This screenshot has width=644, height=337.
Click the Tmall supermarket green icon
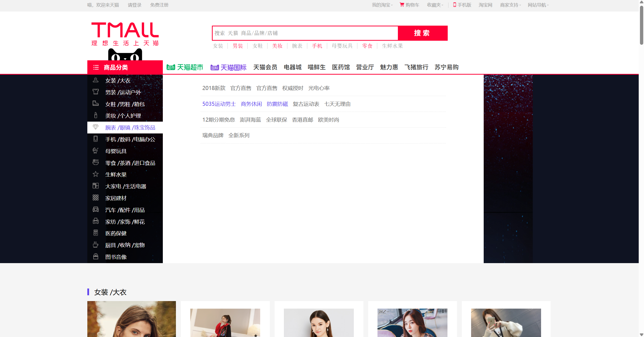coord(171,67)
